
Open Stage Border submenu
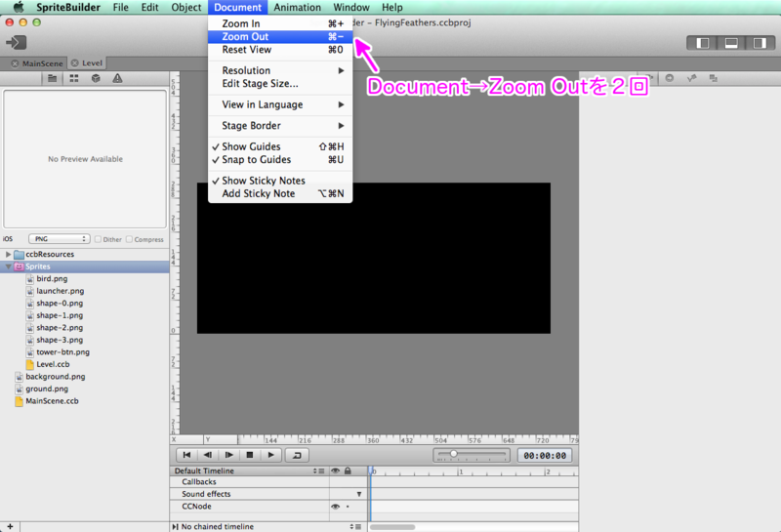(x=280, y=126)
